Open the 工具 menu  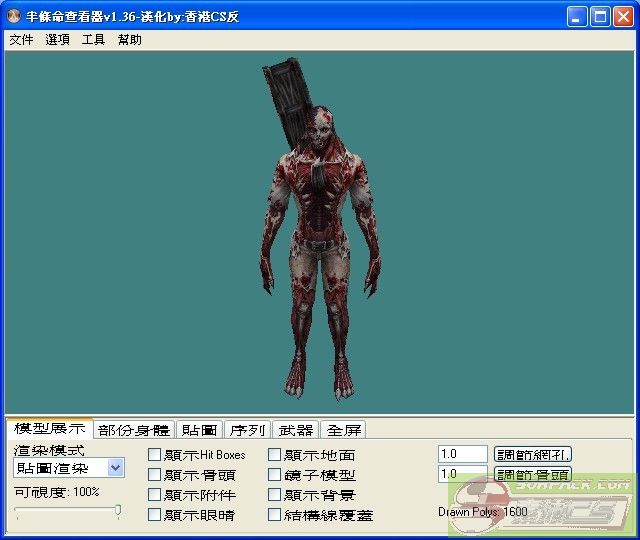[x=93, y=40]
